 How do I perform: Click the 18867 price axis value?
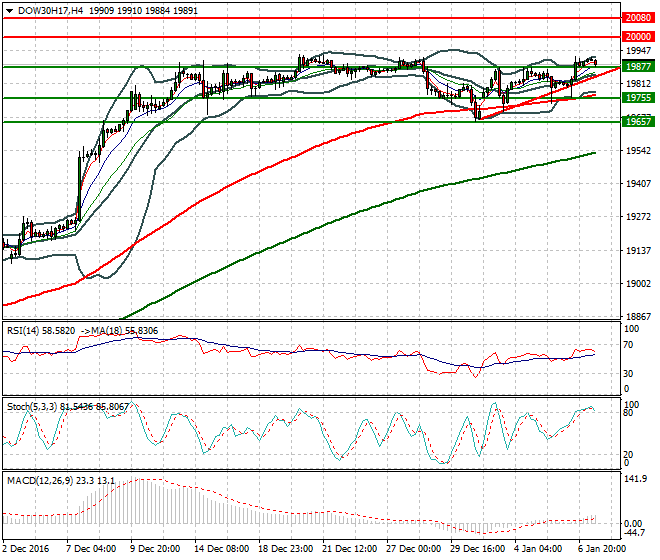(x=639, y=317)
